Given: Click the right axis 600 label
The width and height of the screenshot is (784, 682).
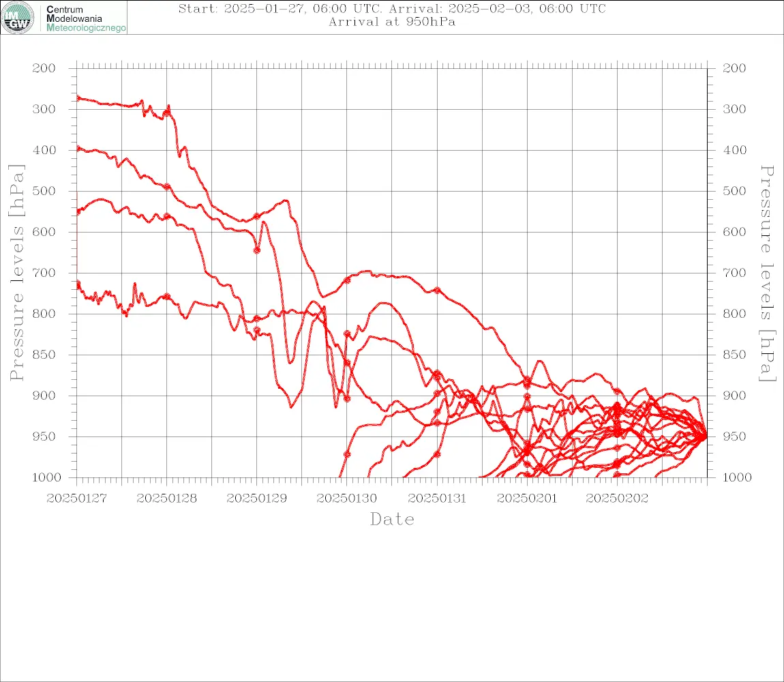Looking at the screenshot, I should click(x=734, y=232).
